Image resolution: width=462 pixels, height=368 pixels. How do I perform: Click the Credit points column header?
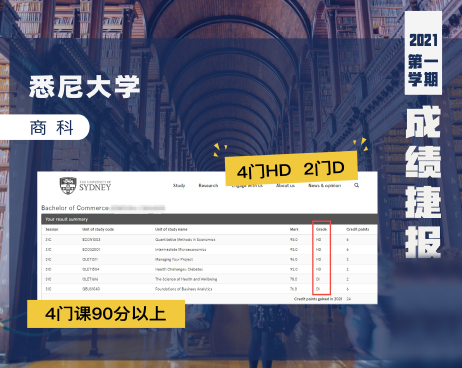click(358, 229)
